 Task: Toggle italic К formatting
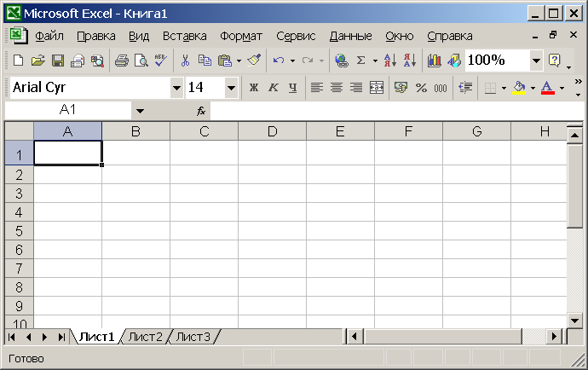(274, 88)
